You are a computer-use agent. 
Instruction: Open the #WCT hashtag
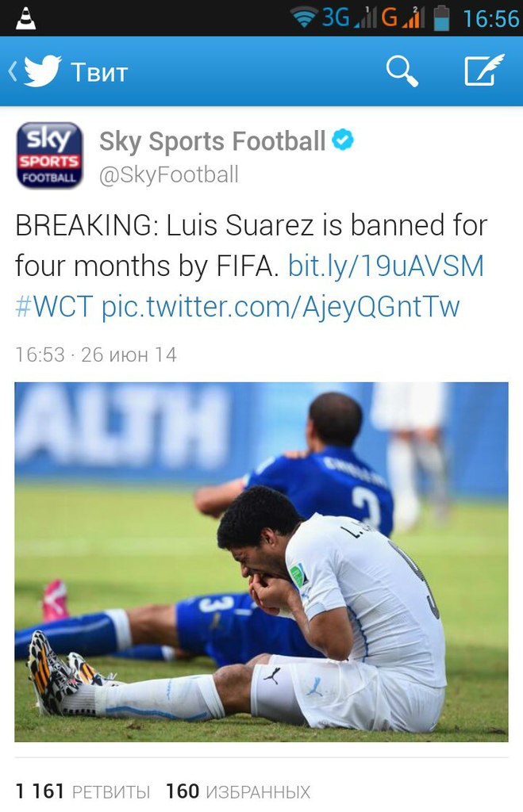click(x=55, y=307)
